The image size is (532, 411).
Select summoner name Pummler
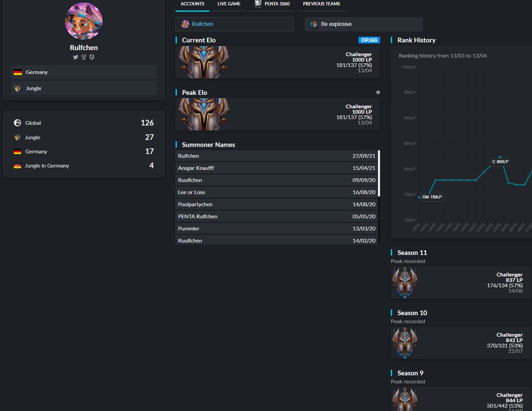[189, 228]
